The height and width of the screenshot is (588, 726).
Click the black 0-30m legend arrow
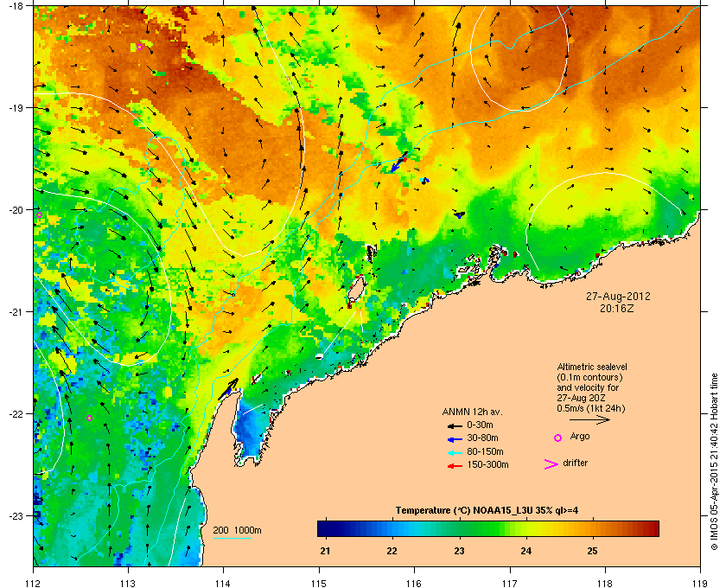point(455,425)
